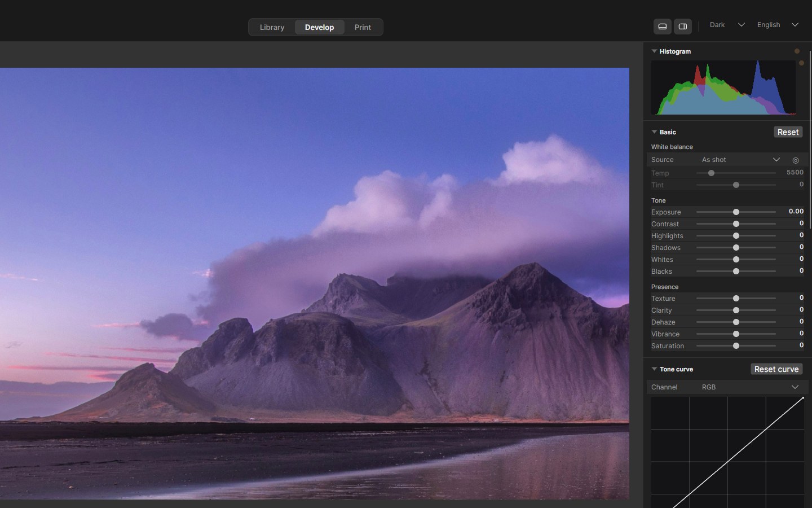Image resolution: width=812 pixels, height=508 pixels.
Task: Click the Tint slider handle
Action: (x=736, y=185)
